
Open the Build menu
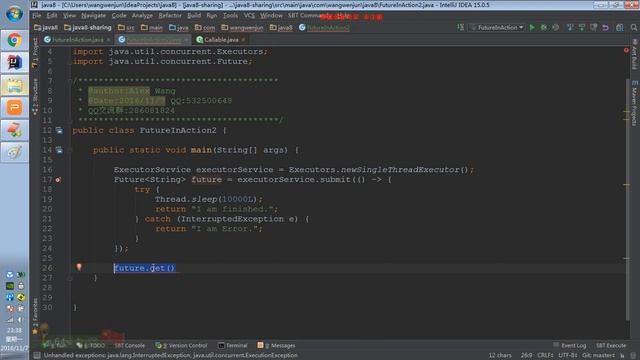[x=194, y=16]
